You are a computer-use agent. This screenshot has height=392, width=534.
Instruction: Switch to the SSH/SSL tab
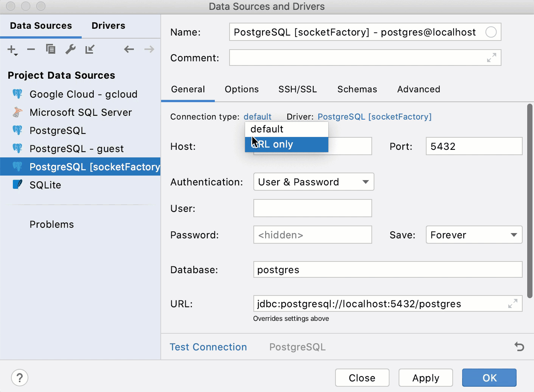point(298,89)
